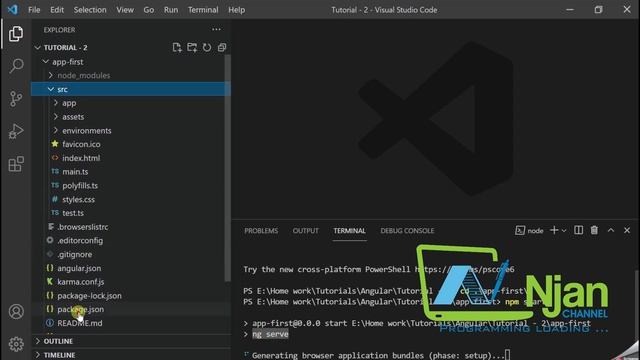Open the Terminal menu

coord(203,10)
